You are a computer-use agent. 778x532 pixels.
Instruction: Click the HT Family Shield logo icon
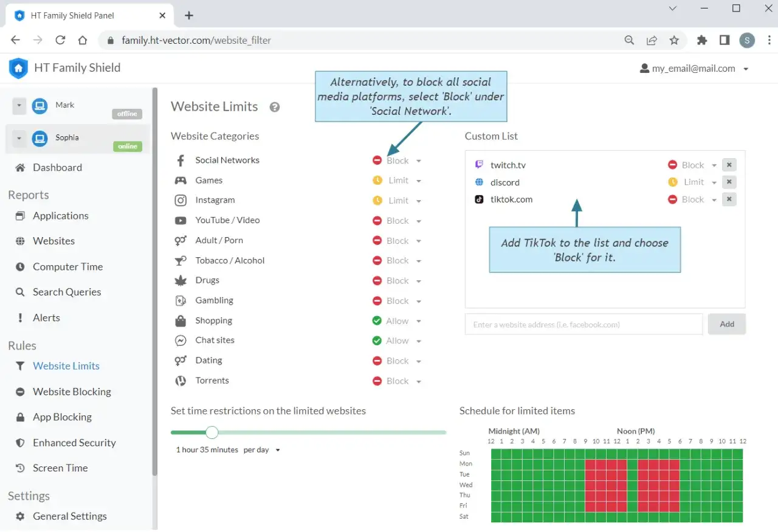[x=19, y=68]
